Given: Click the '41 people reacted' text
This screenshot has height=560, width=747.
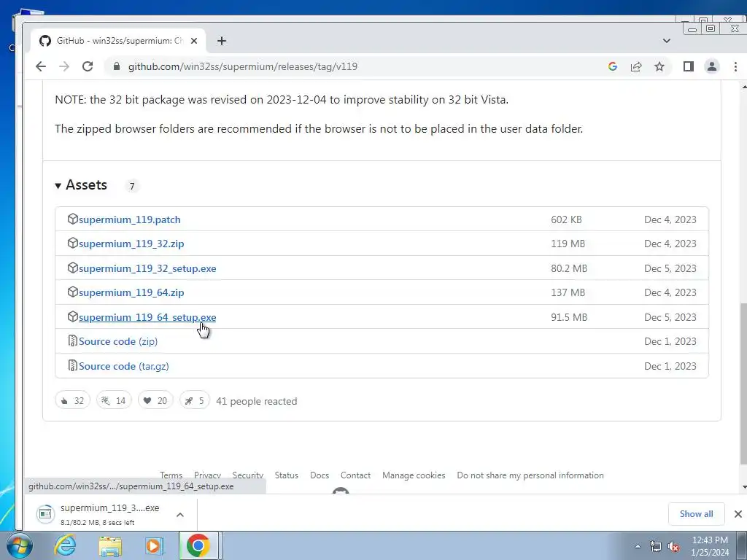Looking at the screenshot, I should (256, 402).
